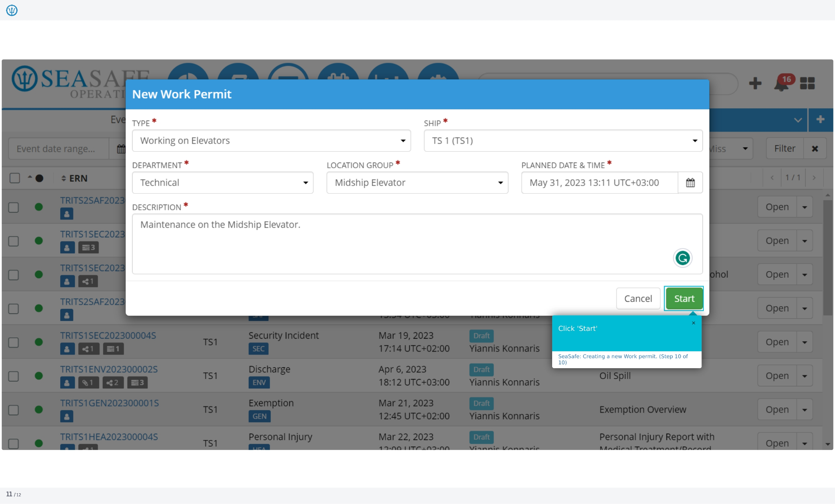
Task: Sort the table by ERN column
Action: pos(74,178)
